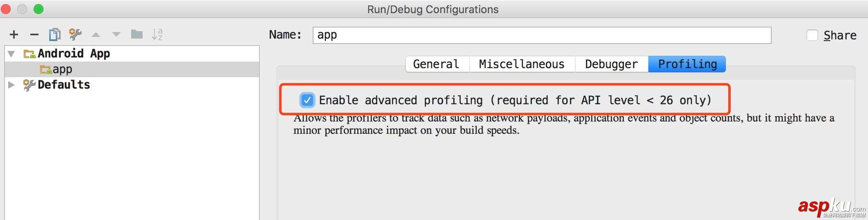868x220 pixels.
Task: Sort configurations alphabetically
Action: click(x=157, y=34)
